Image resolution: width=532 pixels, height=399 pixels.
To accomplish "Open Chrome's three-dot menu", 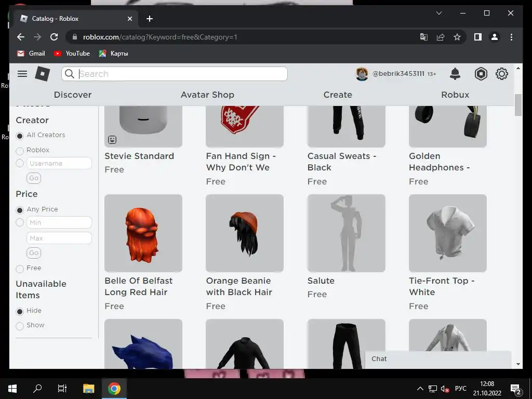I will tap(511, 37).
